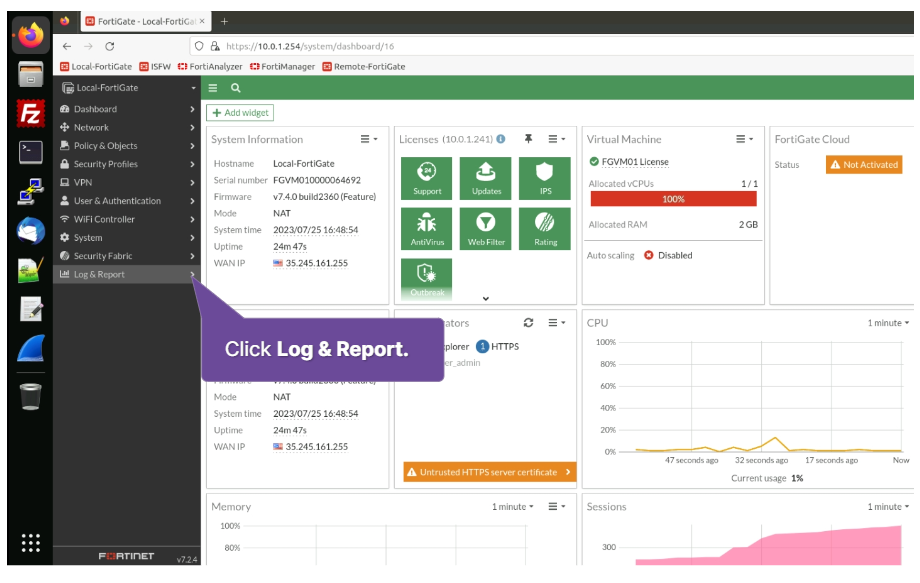Open the Log & Report menu

(127, 274)
